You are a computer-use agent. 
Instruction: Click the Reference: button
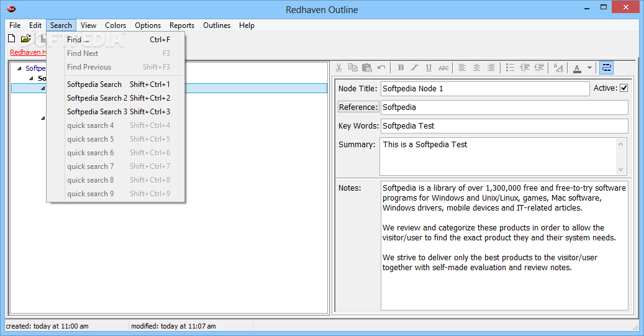click(358, 107)
